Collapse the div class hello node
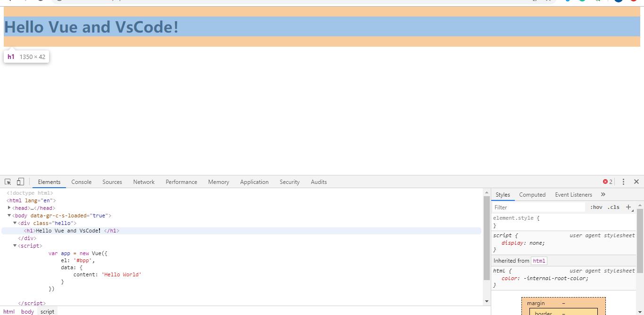The width and height of the screenshot is (644, 315). tap(15, 223)
